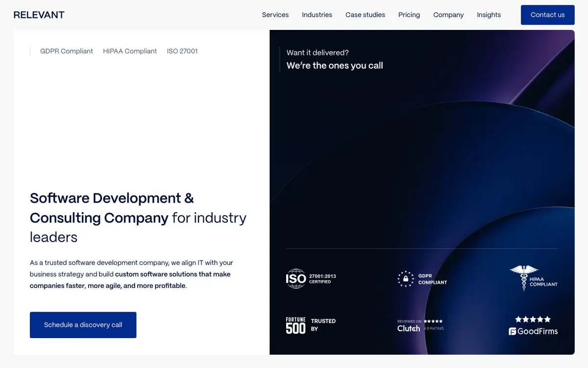Click the ISO 27001 text label
This screenshot has height=368, width=588.
182,51
